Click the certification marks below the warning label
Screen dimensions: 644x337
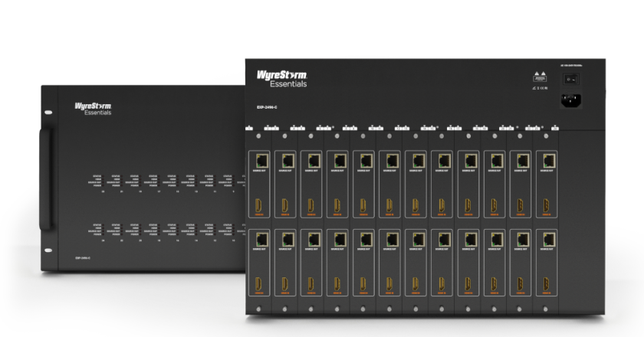(540, 88)
